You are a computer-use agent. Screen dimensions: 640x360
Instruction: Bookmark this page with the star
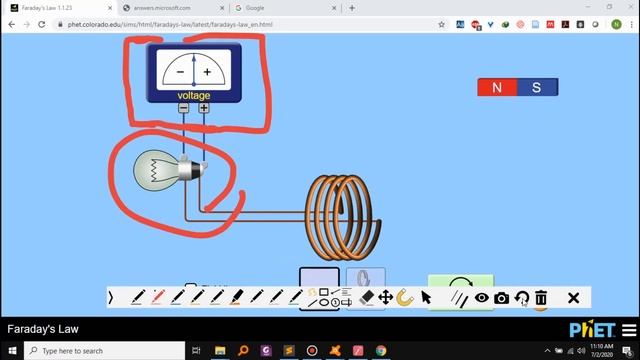441,24
